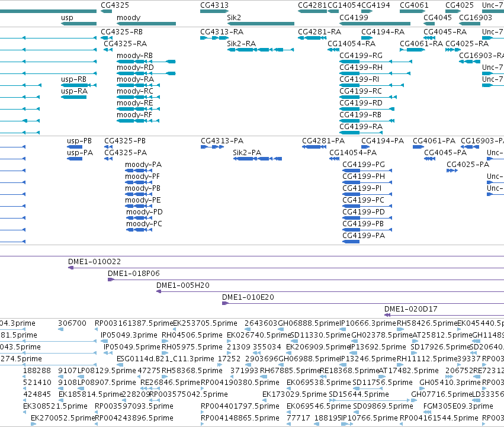Select EST FGM305E09.3prime
The height and width of the screenshot is (427, 504).
[x=458, y=406]
